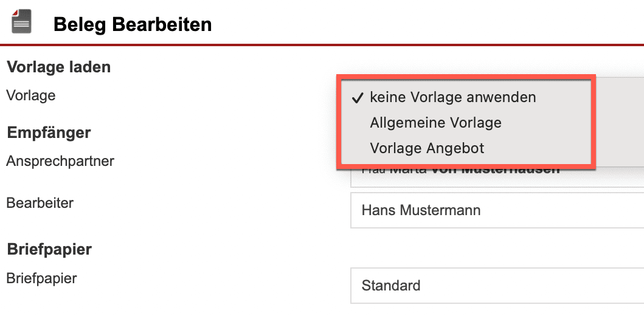Click the 'Ansprechpartner' field label

click(60, 161)
